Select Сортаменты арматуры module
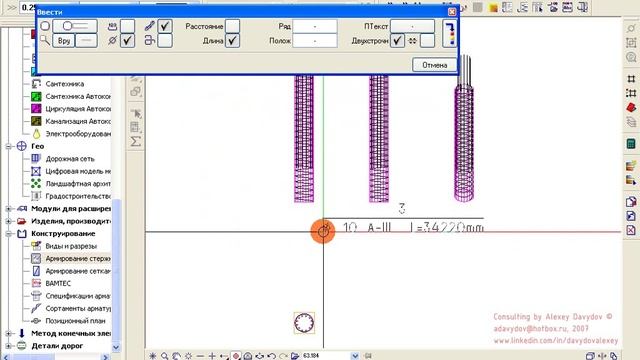This screenshot has width=640, height=360. [x=78, y=308]
